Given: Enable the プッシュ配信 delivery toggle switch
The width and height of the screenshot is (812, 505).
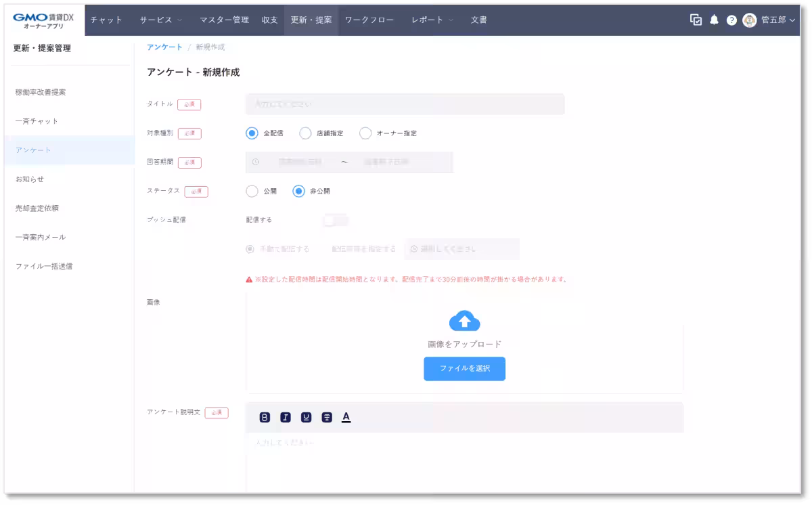Looking at the screenshot, I should [336, 219].
